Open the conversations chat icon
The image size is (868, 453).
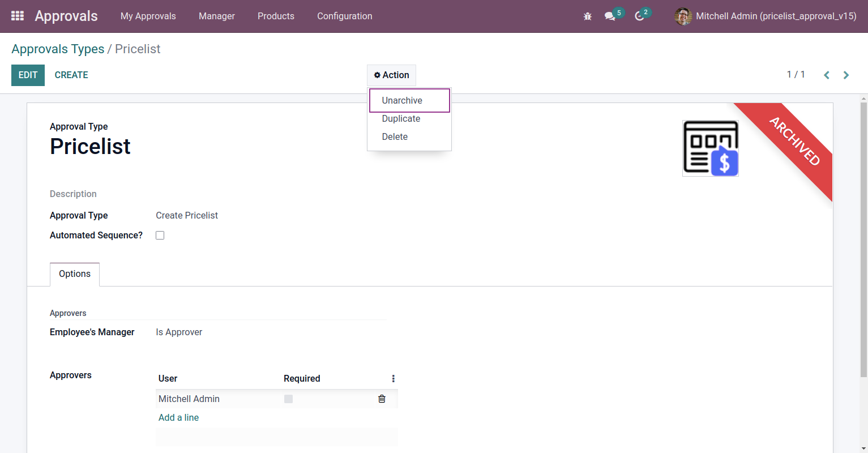click(x=610, y=16)
